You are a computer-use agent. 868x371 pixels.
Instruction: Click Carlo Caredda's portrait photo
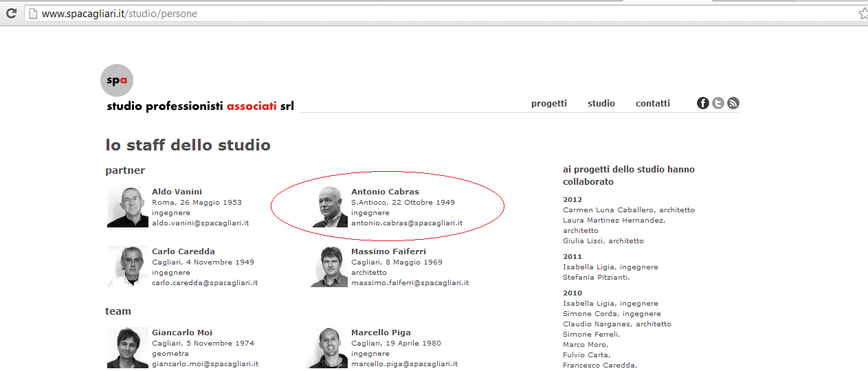(128, 267)
